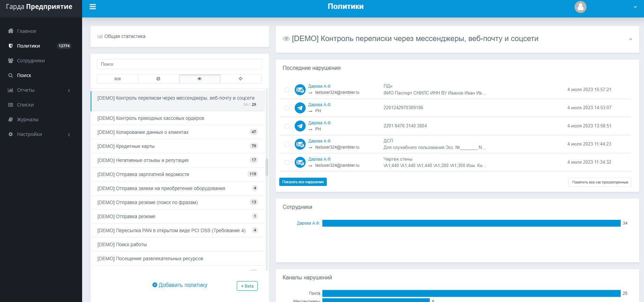The height and width of the screenshot is (302, 644).
Task: Click the Telegram icon of 14:53:07 violation
Action: click(300, 108)
